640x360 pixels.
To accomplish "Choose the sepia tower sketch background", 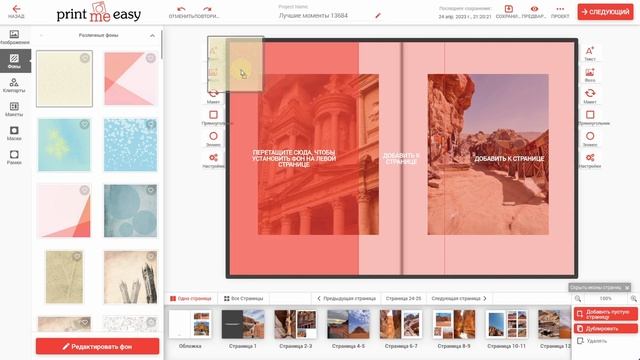I will coord(131,277).
